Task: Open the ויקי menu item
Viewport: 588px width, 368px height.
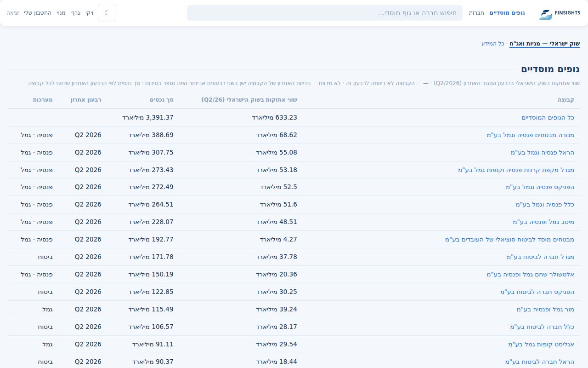Action: (90, 13)
